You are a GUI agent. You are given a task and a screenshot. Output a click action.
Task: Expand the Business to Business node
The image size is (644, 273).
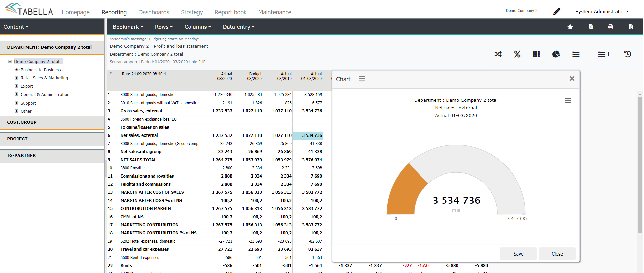click(16, 70)
